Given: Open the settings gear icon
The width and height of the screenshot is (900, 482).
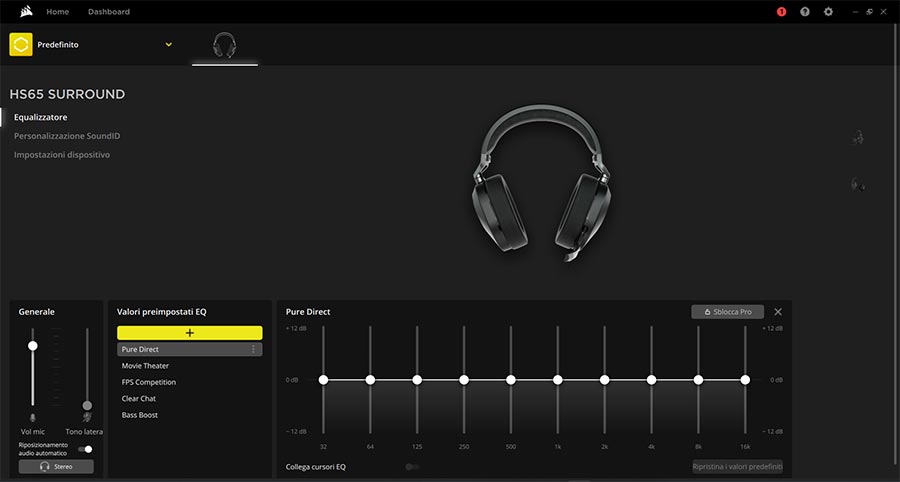Looking at the screenshot, I should [828, 11].
